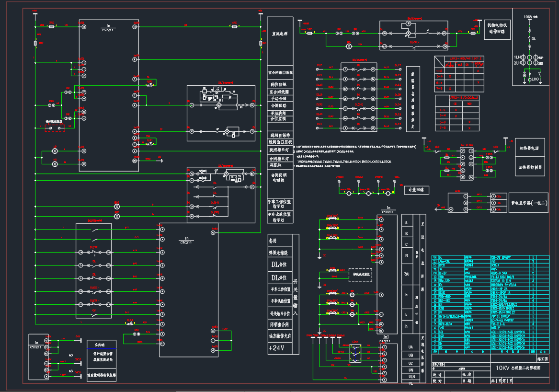Click the BD lamp in motor circuit
559x392 pixels.
pos(349,46)
